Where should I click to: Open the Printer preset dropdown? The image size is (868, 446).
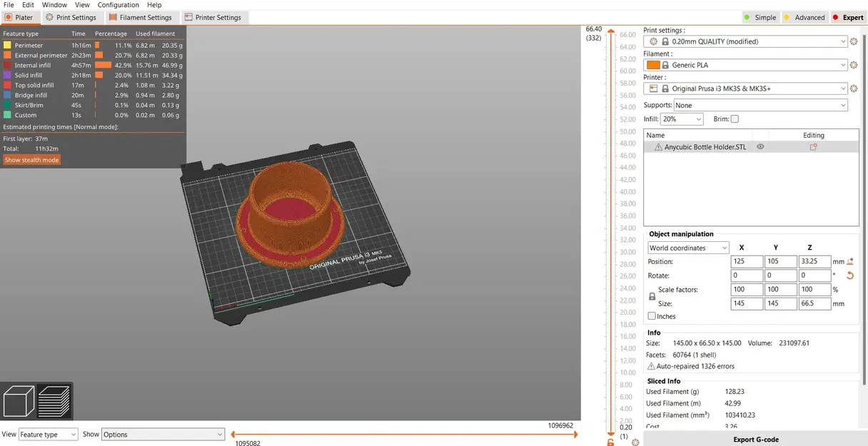pos(745,88)
